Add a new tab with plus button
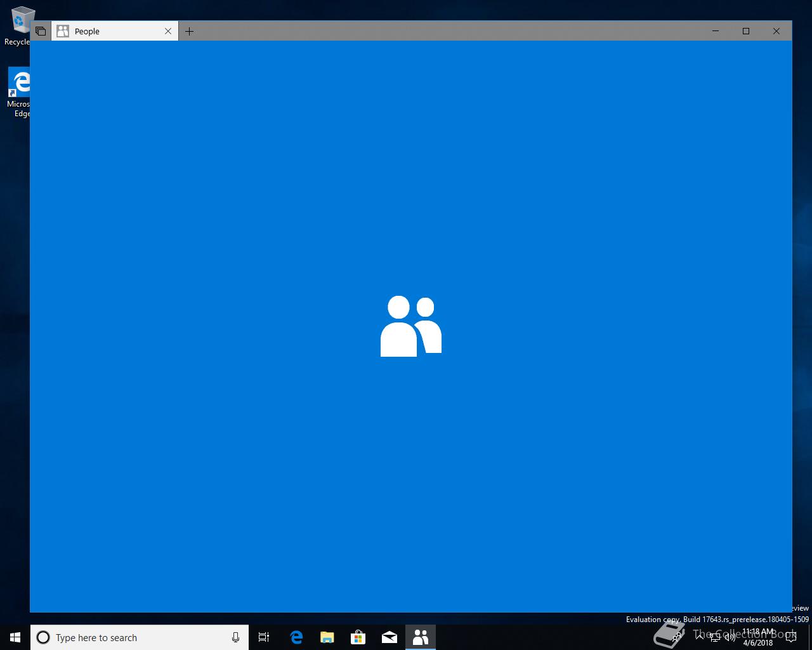Screen dimensions: 812x650 click(189, 31)
